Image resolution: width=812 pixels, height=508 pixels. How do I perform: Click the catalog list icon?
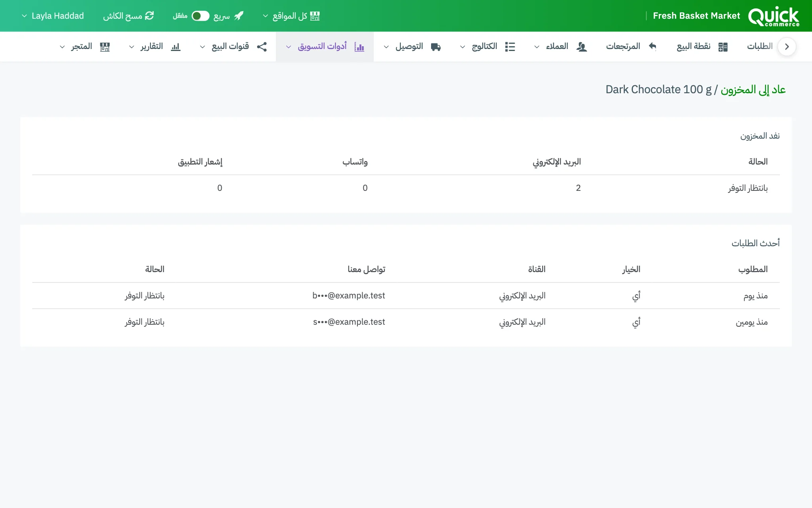510,47
